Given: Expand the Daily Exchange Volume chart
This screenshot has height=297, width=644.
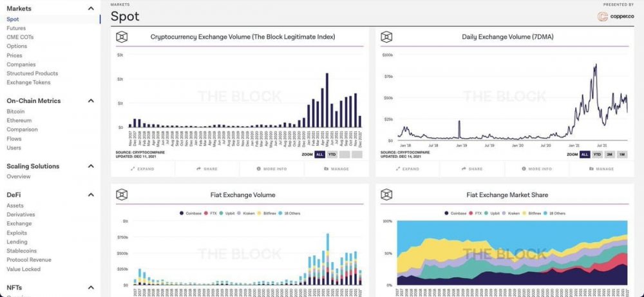Looking at the screenshot, I should point(408,169).
